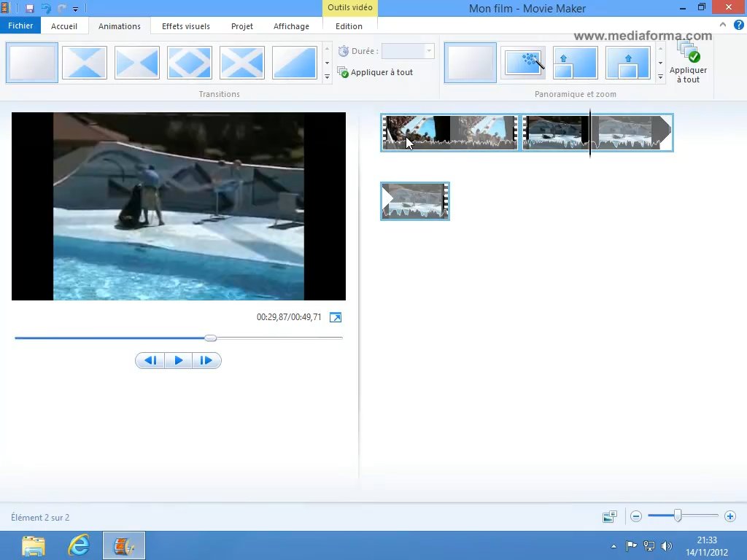747x560 pixels.
Task: Switch to the Effets visuels tab
Action: click(x=185, y=26)
